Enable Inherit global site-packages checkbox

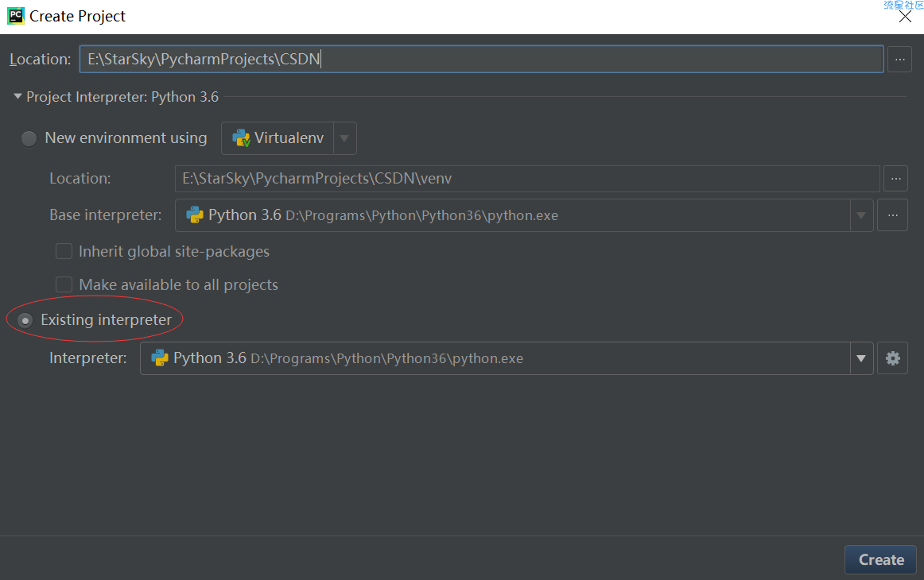pyautogui.click(x=64, y=251)
